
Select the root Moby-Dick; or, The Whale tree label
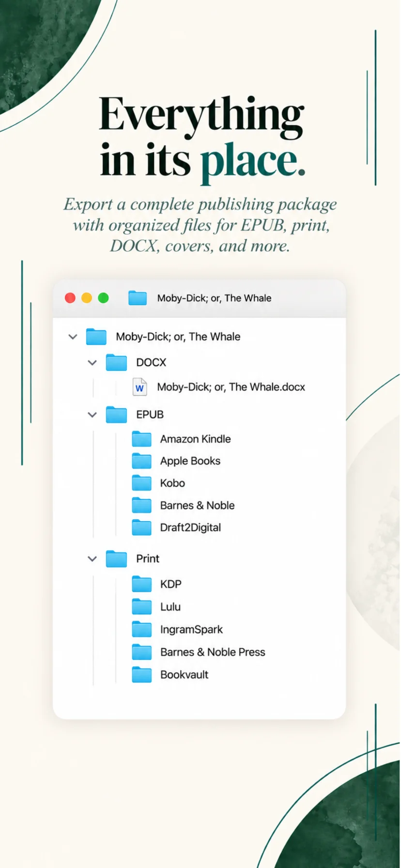pyautogui.click(x=178, y=337)
